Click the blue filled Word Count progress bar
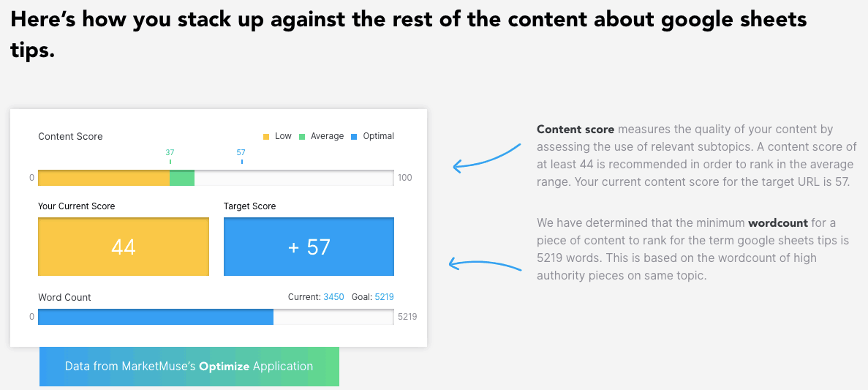The width and height of the screenshot is (868, 390). point(155,317)
